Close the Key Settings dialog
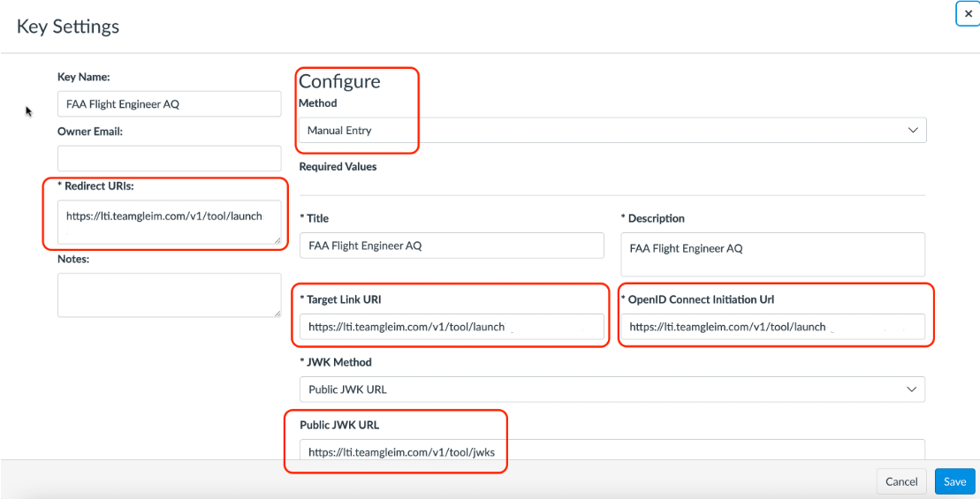The image size is (980, 499). coord(969,14)
